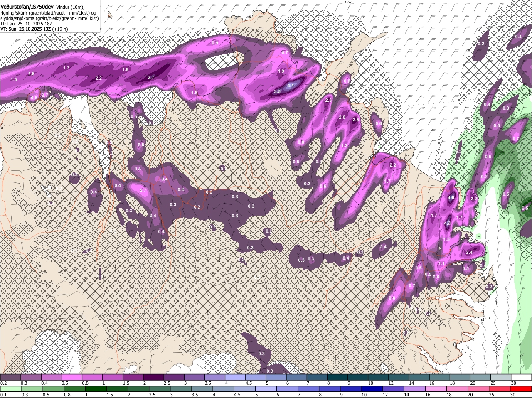Click rain scale swatch between 0.1 and 0.3
The width and height of the screenshot is (532, 398).
11,389
